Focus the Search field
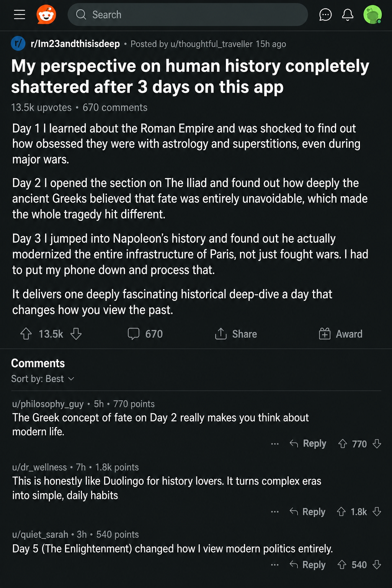Image resolution: width=392 pixels, height=588 pixels. tap(188, 15)
